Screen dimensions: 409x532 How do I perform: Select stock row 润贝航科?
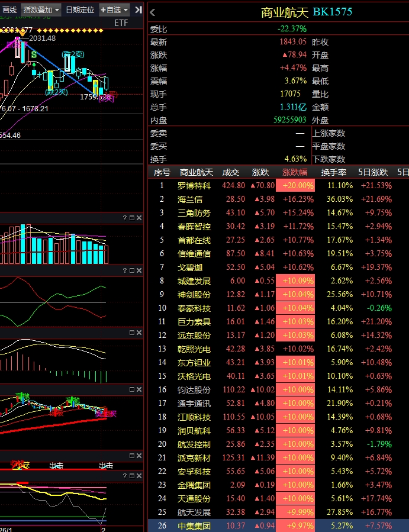click(x=278, y=431)
